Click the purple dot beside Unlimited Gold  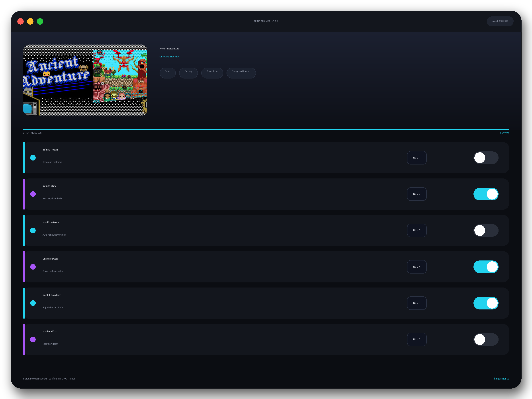click(x=33, y=267)
